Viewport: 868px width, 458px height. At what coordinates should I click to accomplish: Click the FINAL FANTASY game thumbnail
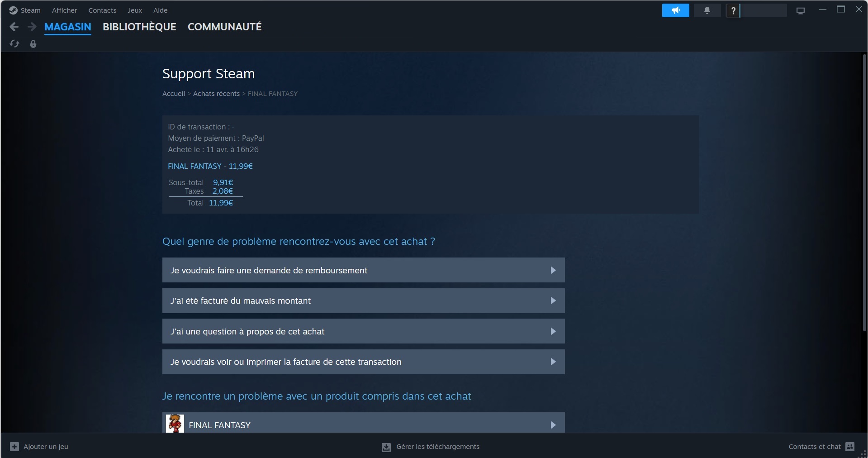[175, 424]
